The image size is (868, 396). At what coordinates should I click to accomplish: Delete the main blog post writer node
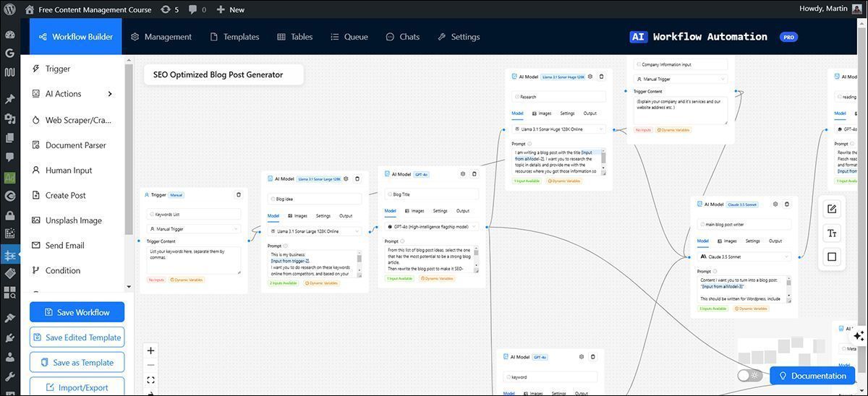[787, 205]
